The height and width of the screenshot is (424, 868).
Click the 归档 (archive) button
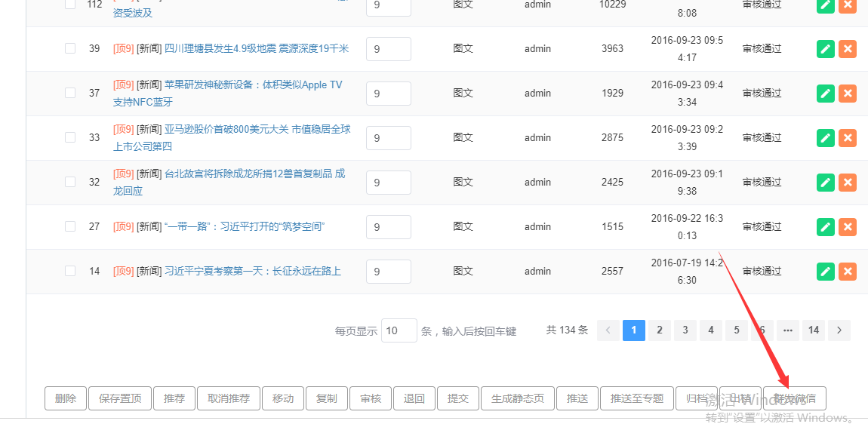[x=697, y=398]
